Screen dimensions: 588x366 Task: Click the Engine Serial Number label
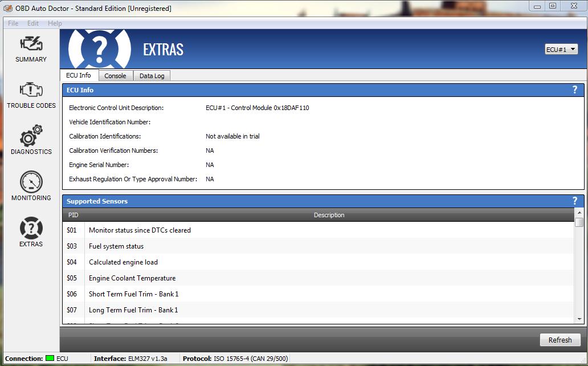click(x=99, y=165)
